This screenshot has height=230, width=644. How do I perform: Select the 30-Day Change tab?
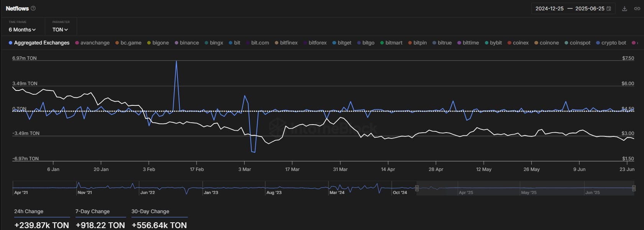(x=150, y=212)
